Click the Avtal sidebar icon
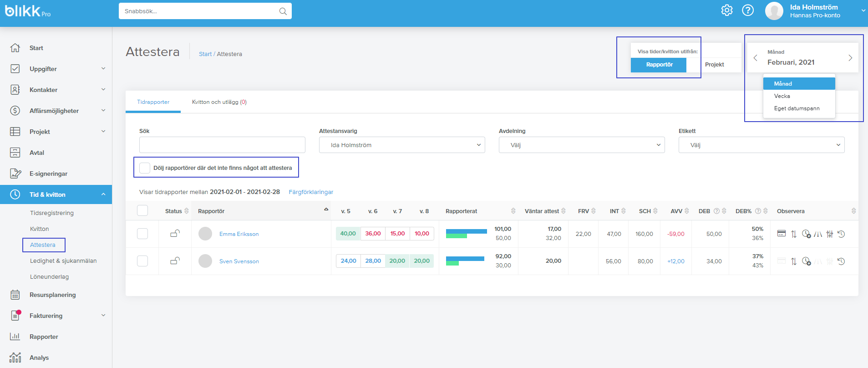This screenshot has height=368, width=868. [x=15, y=153]
